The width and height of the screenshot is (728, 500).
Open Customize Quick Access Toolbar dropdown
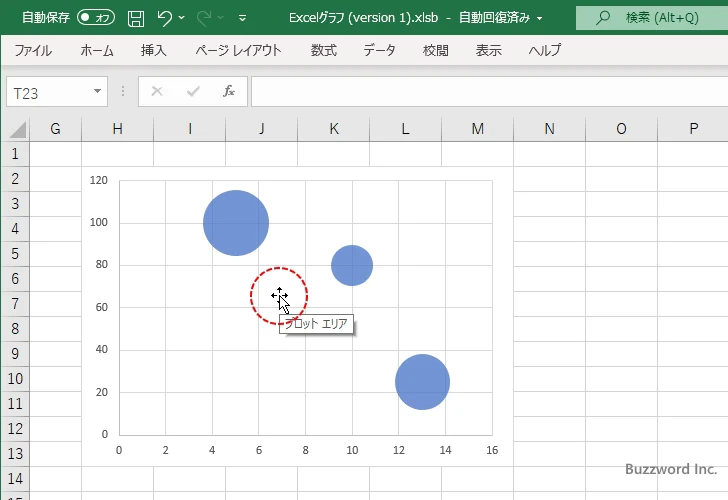pyautogui.click(x=242, y=18)
